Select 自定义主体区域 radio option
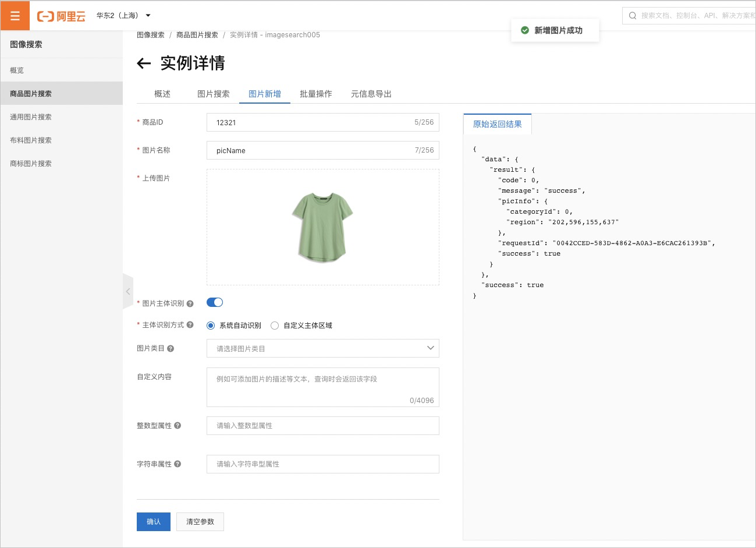 (275, 326)
